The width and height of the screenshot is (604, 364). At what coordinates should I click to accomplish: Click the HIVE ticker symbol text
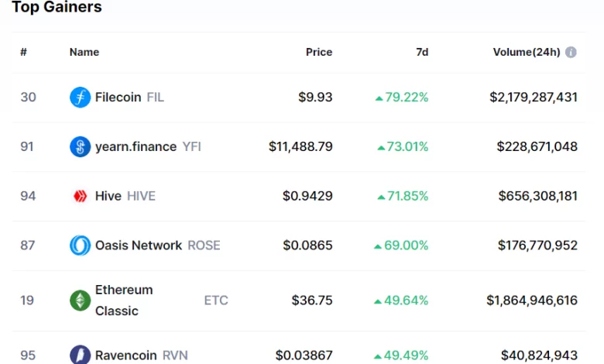[141, 196]
